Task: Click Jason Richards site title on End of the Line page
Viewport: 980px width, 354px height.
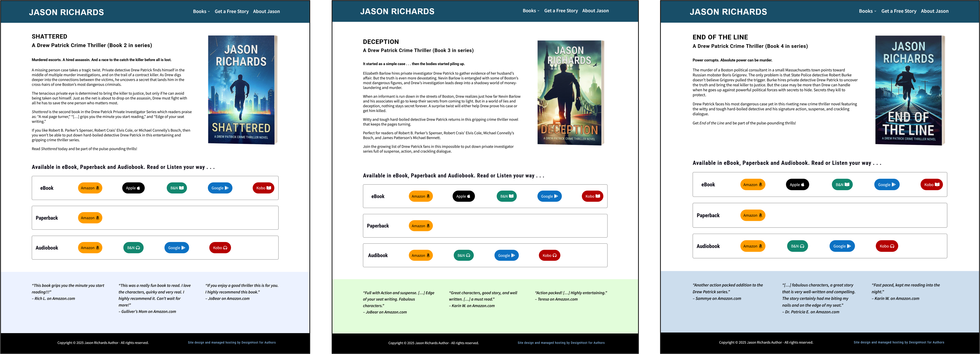Action: 728,12
